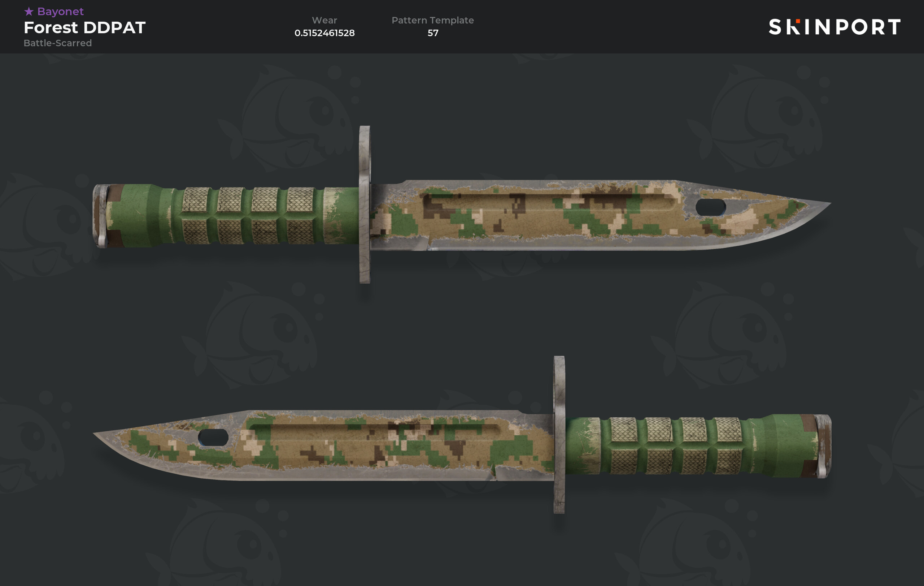Click the Skinport logo

coord(834,27)
